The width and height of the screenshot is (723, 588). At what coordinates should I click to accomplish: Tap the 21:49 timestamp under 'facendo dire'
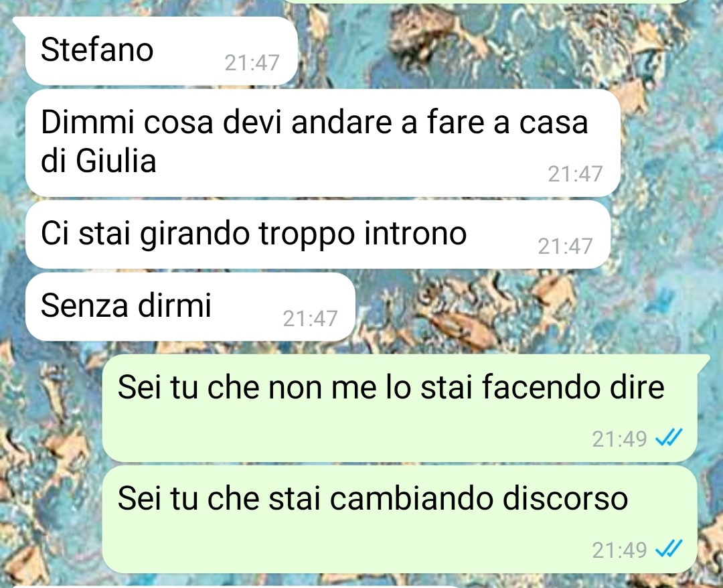click(620, 439)
